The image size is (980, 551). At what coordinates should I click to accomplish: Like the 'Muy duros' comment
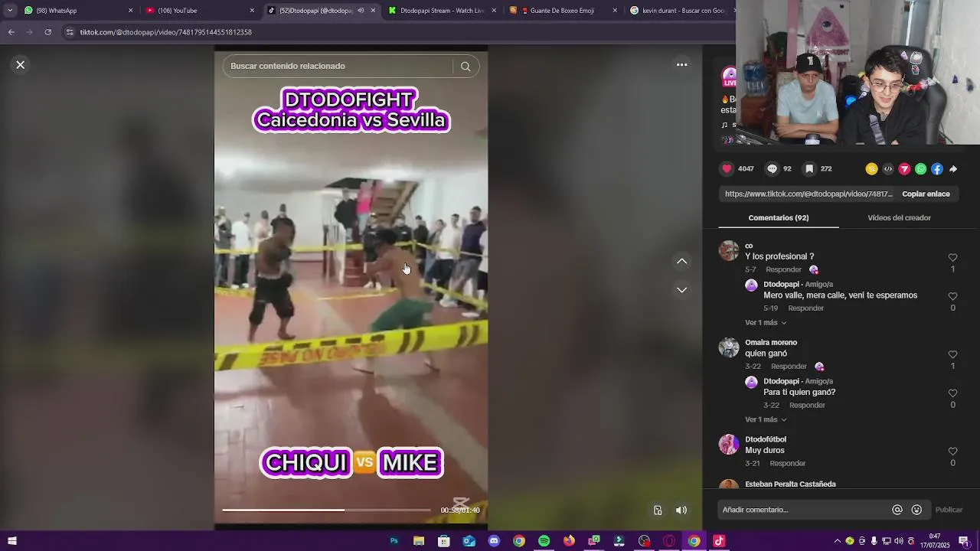coord(952,452)
